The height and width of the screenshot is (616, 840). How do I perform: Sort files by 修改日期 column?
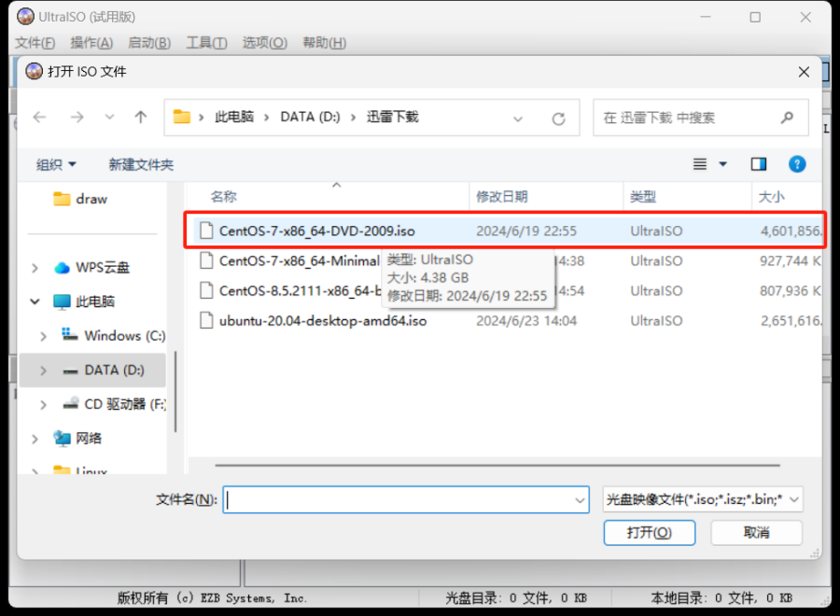[502, 197]
